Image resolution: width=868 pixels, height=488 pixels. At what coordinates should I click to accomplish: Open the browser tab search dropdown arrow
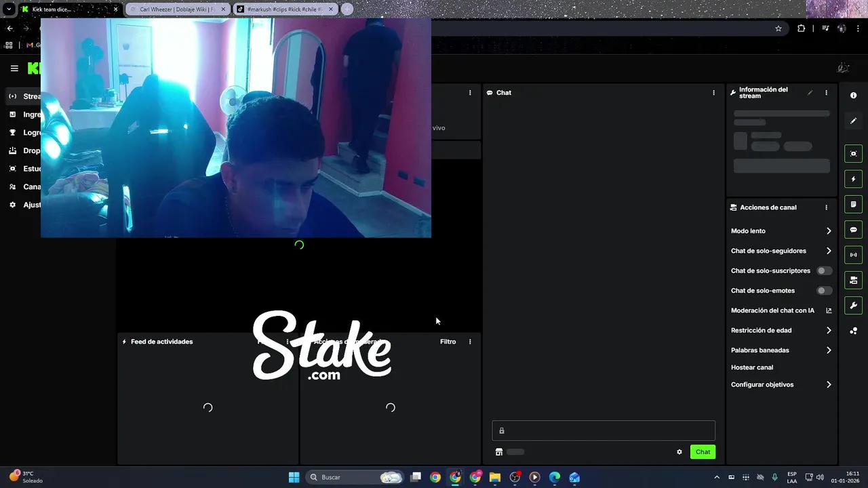click(9, 9)
